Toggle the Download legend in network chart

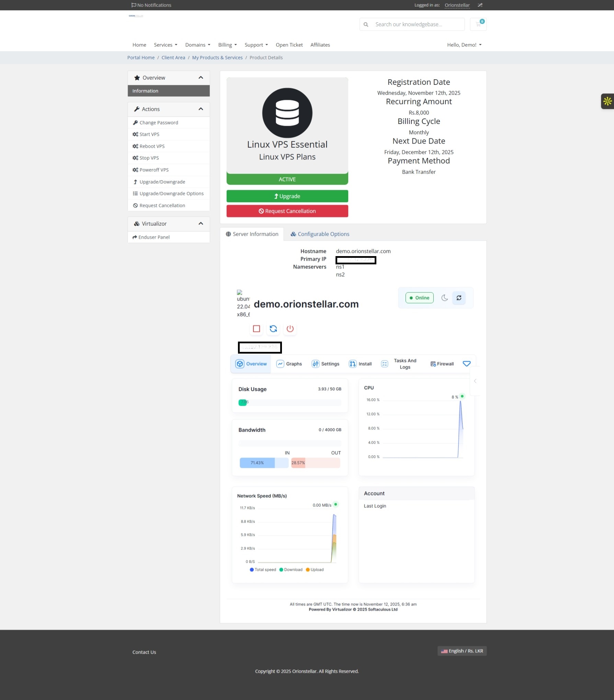[x=291, y=570]
